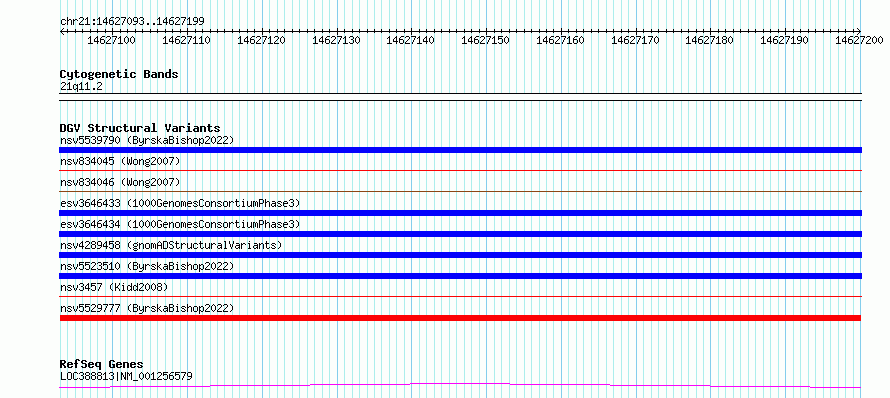Open variant nsv834045 (Wong2007) label
This screenshot has width=890, height=398.
pyautogui.click(x=120, y=162)
